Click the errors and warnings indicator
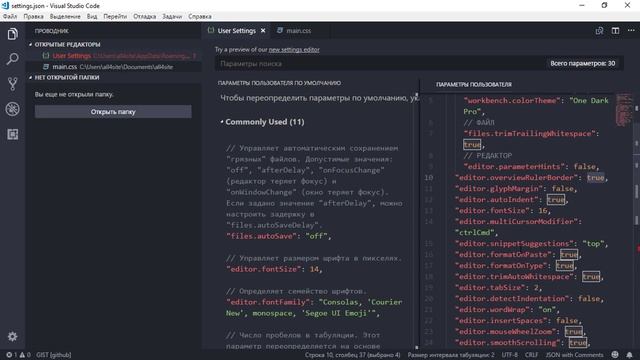This screenshot has width=640, height=360. coord(18,355)
